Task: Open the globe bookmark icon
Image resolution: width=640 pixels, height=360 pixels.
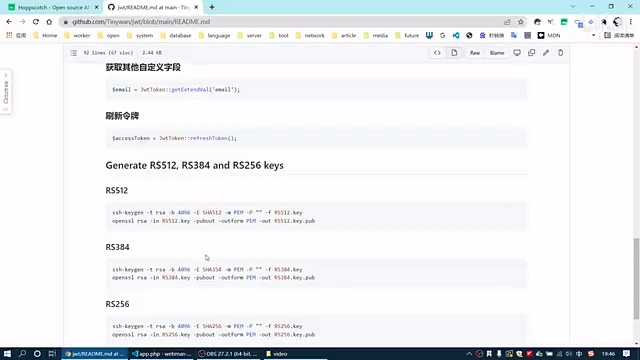Action: (x=469, y=36)
